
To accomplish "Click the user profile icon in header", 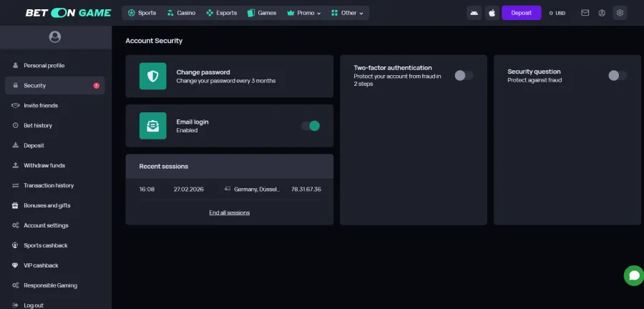I will pyautogui.click(x=602, y=13).
